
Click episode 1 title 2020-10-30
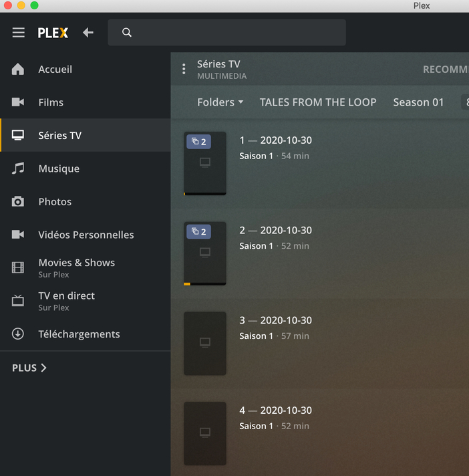[286, 140]
